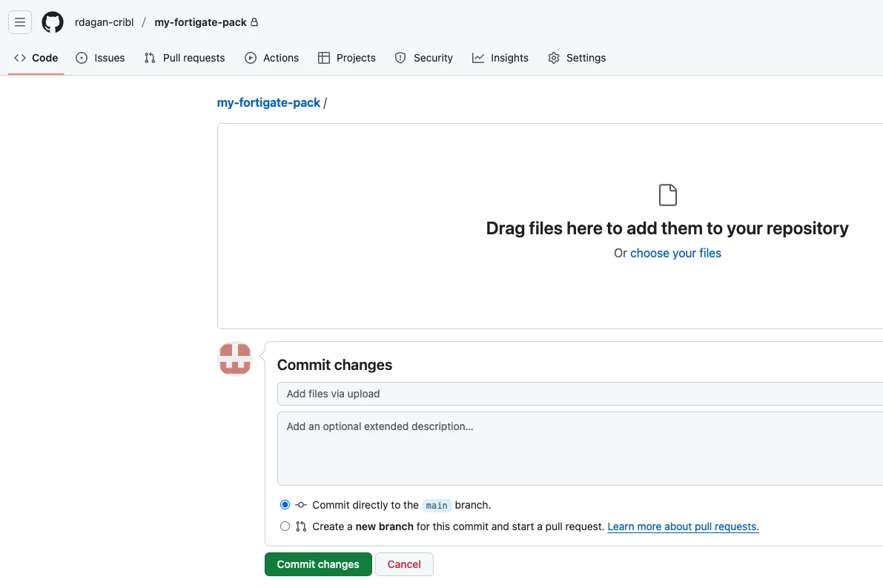Screen dimensions: 883x588
Task: Focus the 'Add files via upload' commit message field
Action: pos(580,394)
